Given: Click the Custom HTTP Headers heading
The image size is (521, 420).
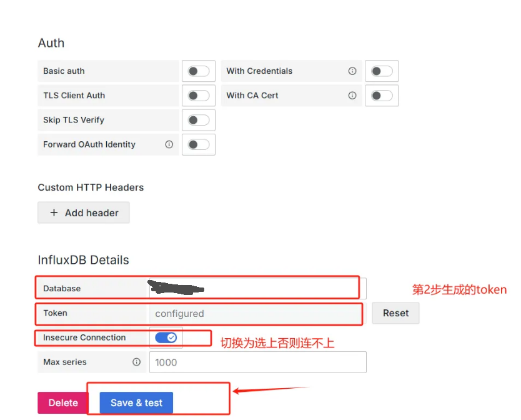Looking at the screenshot, I should [x=91, y=187].
